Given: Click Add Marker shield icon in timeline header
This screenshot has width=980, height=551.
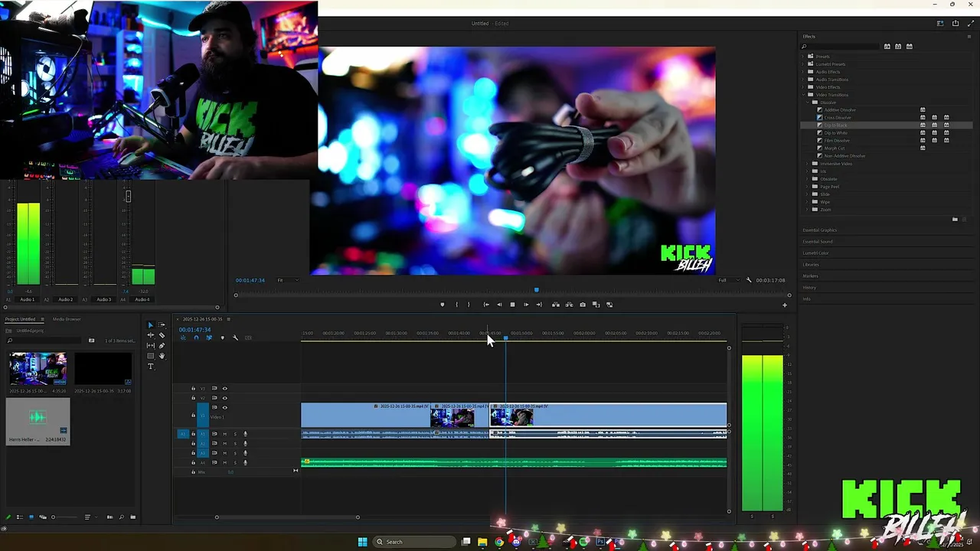Looking at the screenshot, I should pos(222,337).
